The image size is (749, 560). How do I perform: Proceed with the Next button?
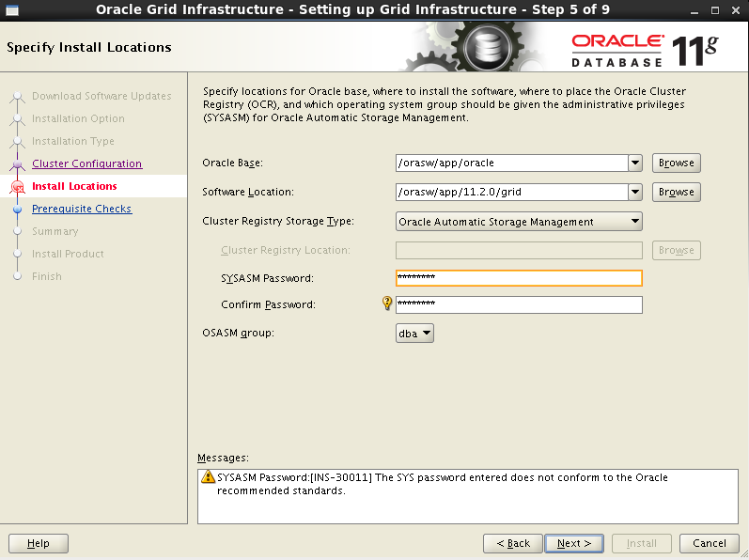pyautogui.click(x=574, y=543)
